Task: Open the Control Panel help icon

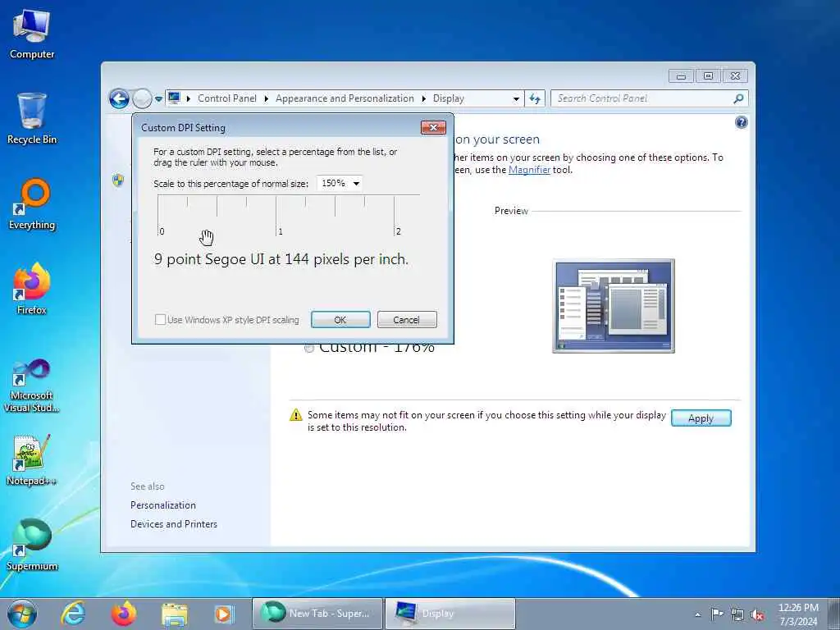Action: (741, 123)
